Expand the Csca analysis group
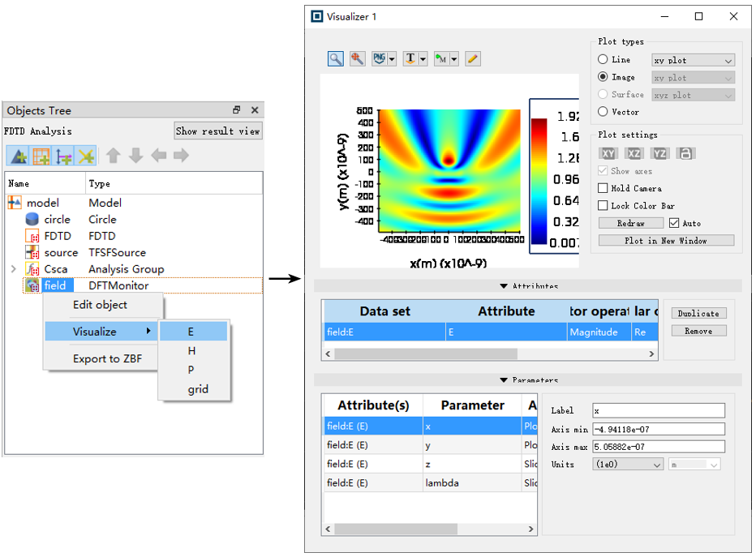Viewport: 756px width, 557px height. (x=13, y=269)
